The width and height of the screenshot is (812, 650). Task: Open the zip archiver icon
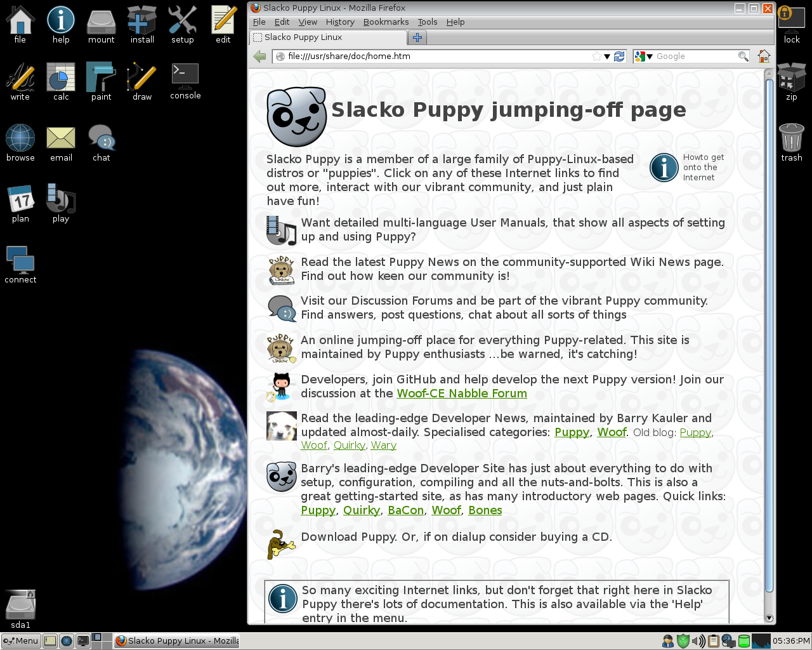pos(792,77)
